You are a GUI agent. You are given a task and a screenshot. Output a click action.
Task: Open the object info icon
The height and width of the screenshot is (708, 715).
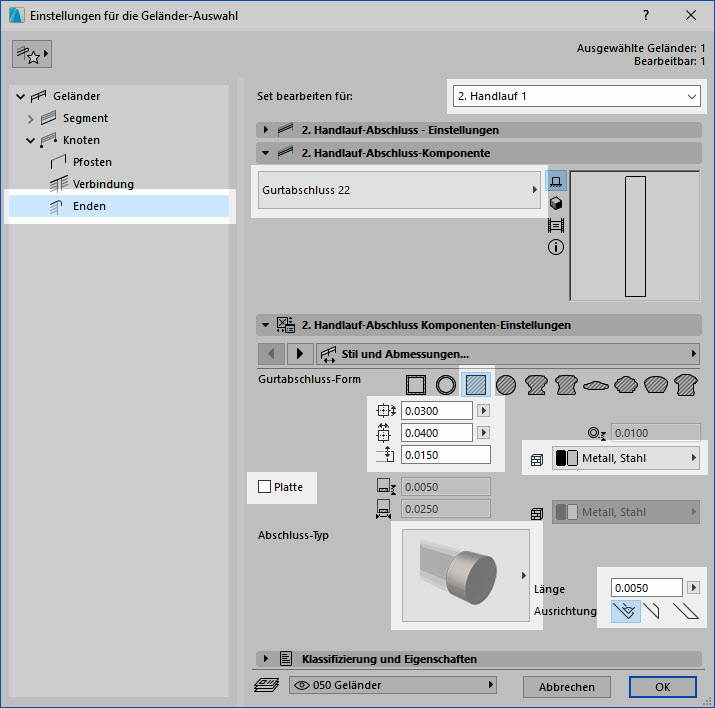point(556,247)
